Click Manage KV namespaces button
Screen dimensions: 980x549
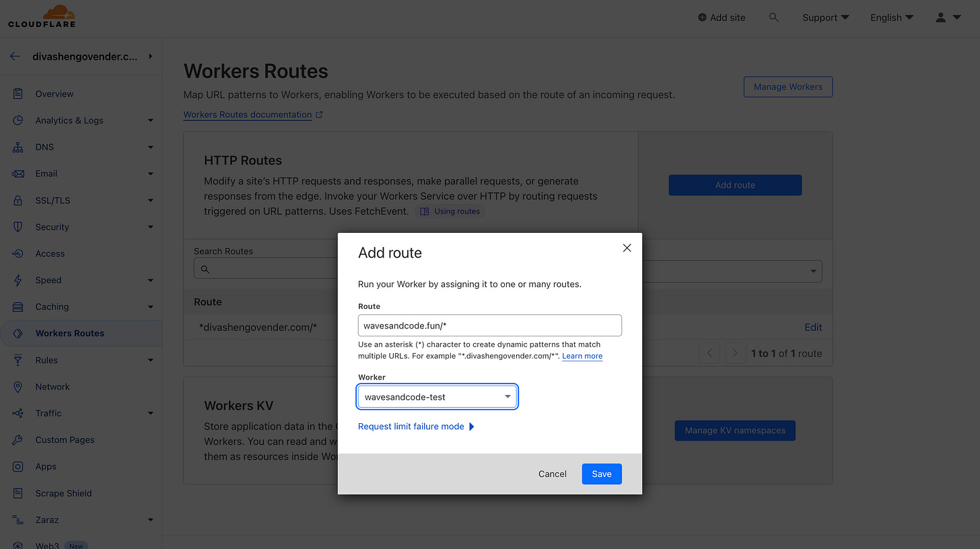[735, 431]
